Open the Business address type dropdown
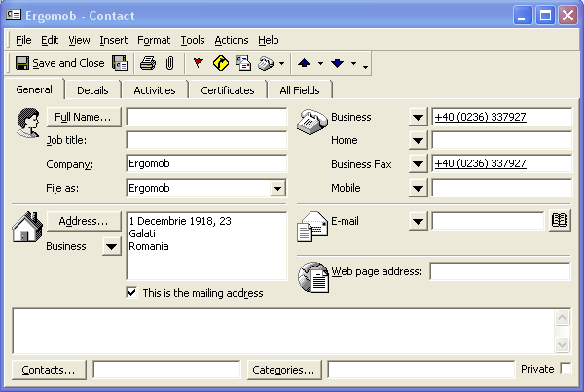 (x=111, y=246)
